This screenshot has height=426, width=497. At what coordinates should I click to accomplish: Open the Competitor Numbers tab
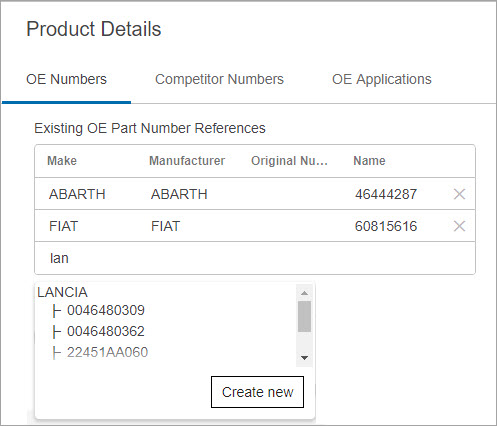(219, 79)
